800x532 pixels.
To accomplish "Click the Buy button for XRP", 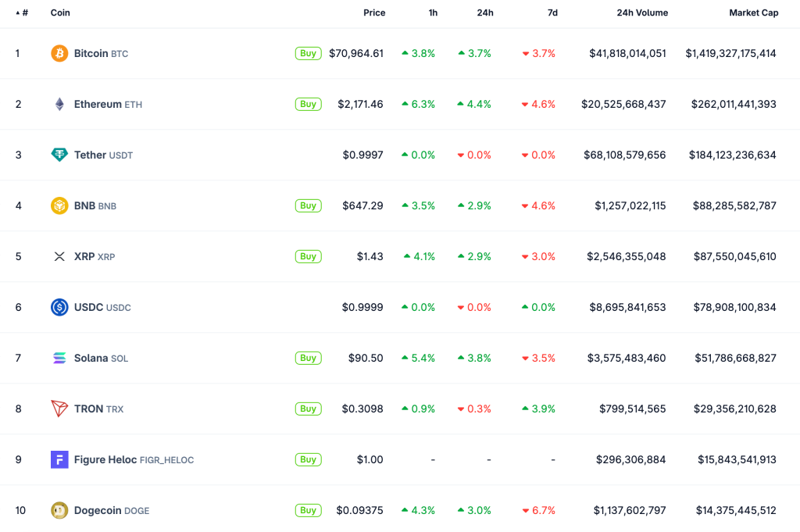I will tap(308, 256).
